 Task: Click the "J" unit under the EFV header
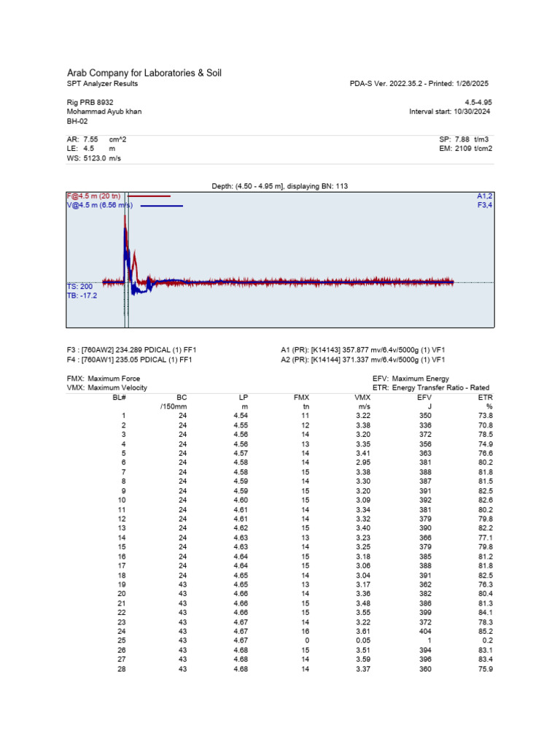pos(429,407)
